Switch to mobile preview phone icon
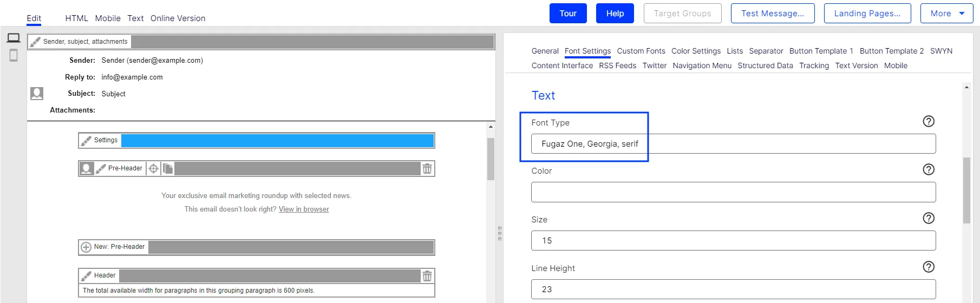The width and height of the screenshot is (980, 303). tap(14, 55)
